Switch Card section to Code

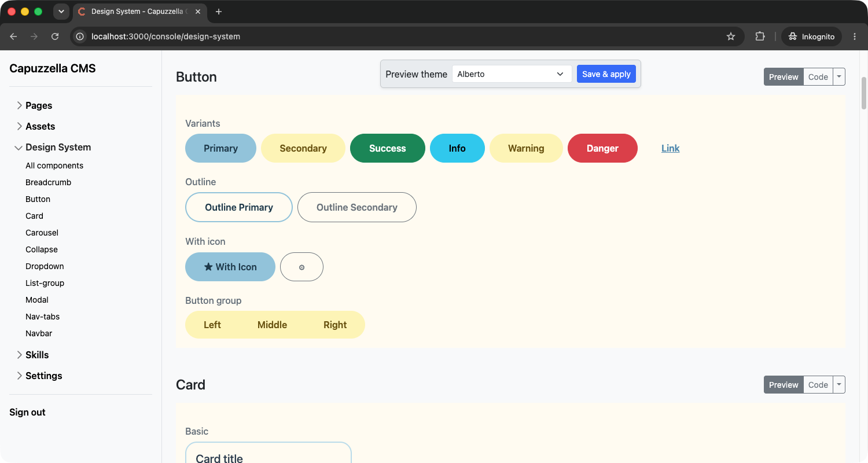tap(818, 385)
